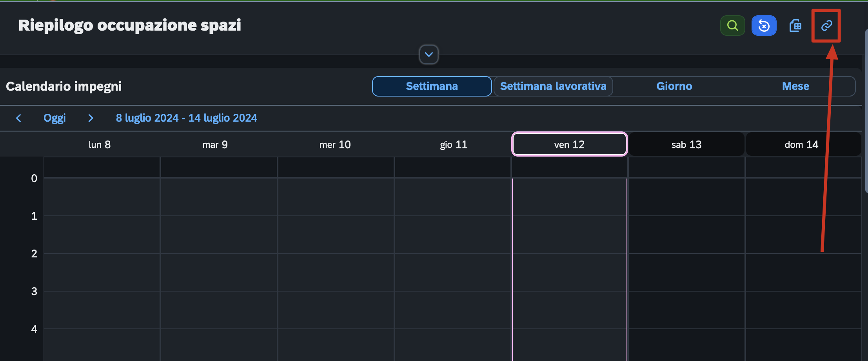Jump to today with Oggi

[54, 118]
